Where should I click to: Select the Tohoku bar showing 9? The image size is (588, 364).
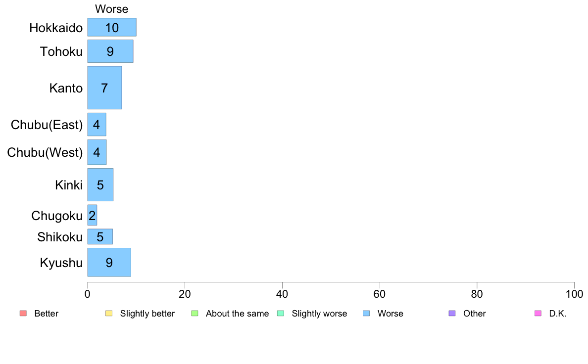click(x=110, y=51)
